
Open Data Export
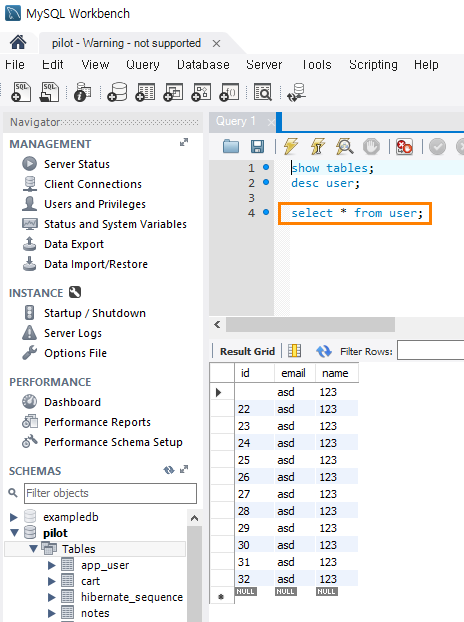pos(74,244)
